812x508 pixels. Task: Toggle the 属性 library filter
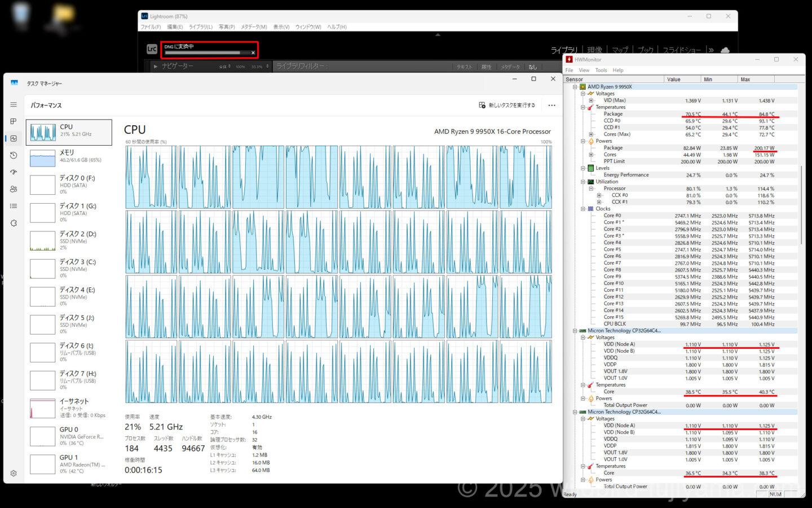487,67
